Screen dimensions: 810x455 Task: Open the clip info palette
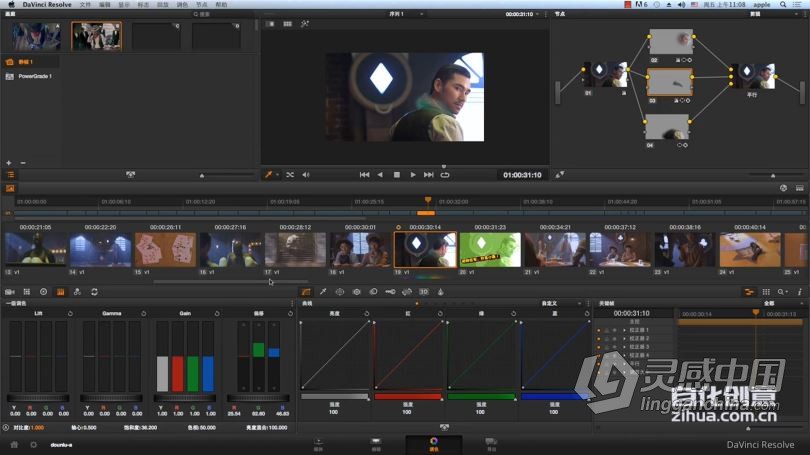tap(799, 292)
